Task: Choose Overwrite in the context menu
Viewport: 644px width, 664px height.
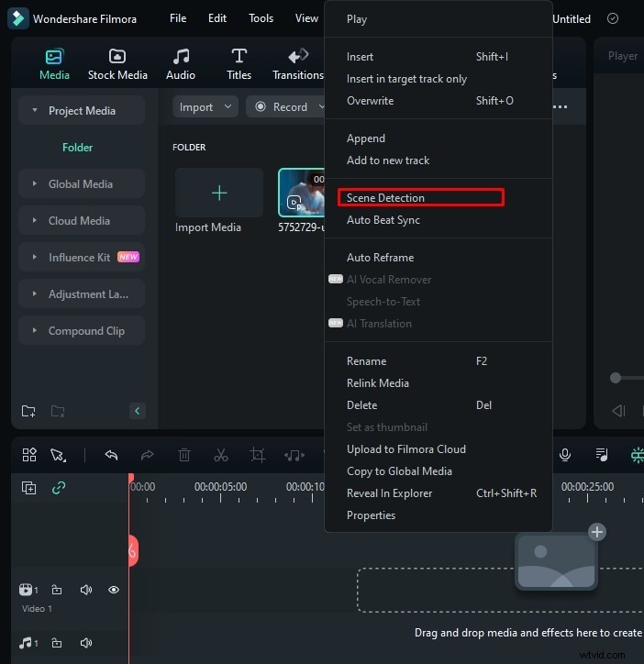Action: coord(439,100)
